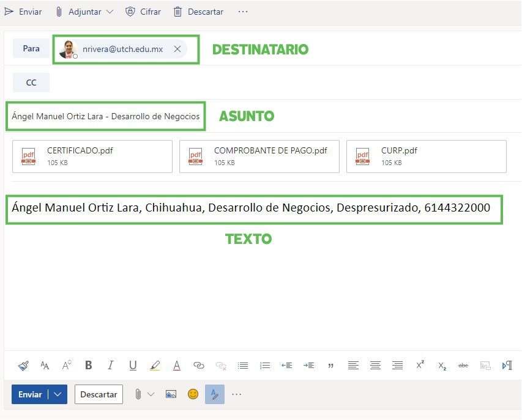
Task: Toggle underline text formatting
Action: pyautogui.click(x=133, y=365)
